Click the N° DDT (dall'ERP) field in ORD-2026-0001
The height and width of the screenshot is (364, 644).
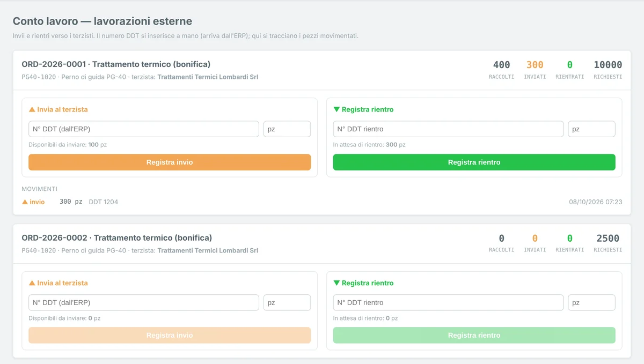(144, 129)
